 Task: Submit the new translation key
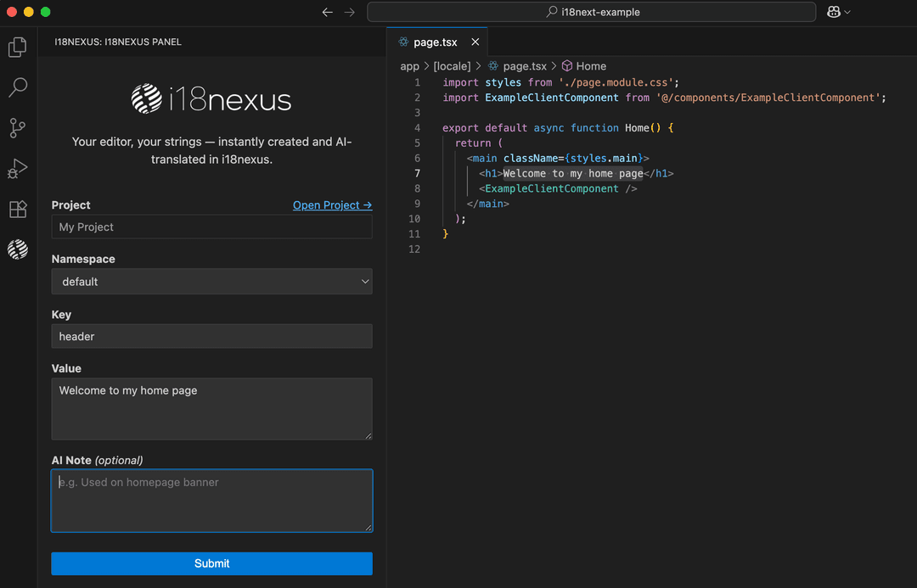[211, 563]
